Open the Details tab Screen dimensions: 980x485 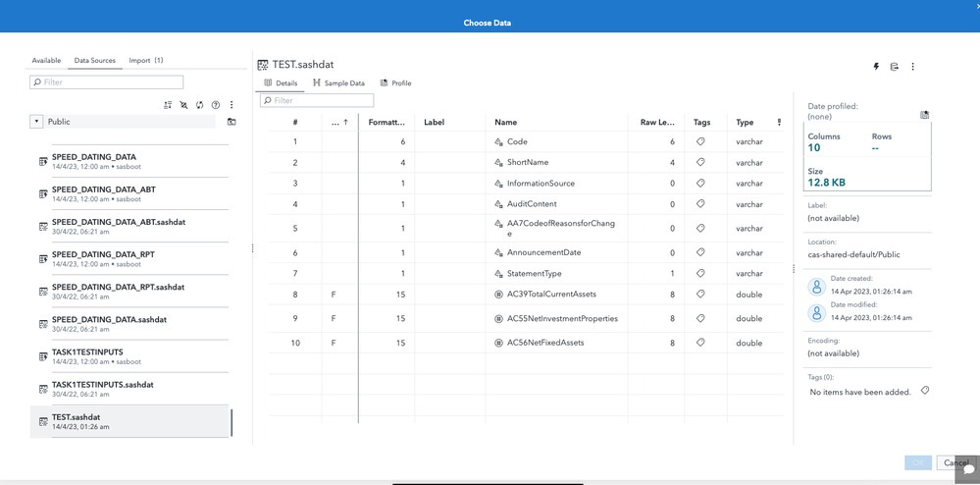pyautogui.click(x=281, y=83)
